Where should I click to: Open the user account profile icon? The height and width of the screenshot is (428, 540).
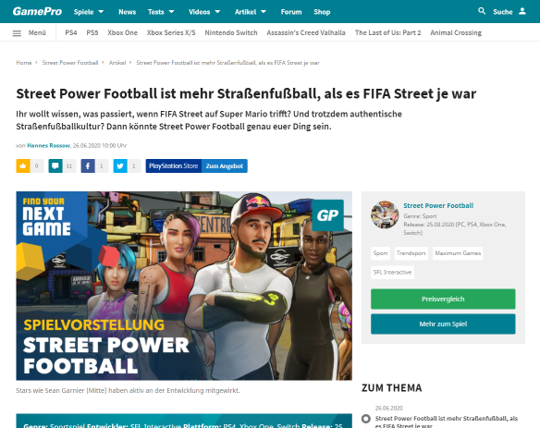522,11
